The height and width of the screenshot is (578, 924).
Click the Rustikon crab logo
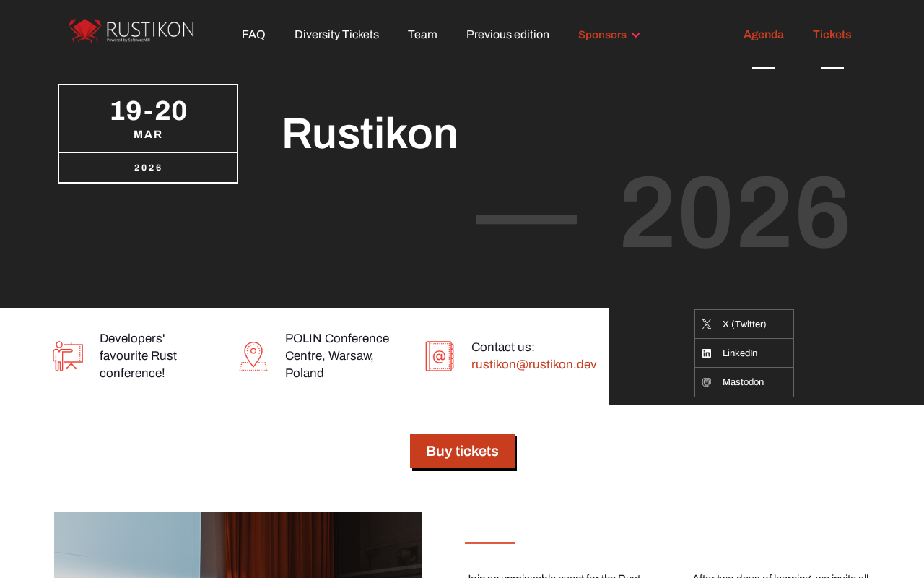click(131, 31)
